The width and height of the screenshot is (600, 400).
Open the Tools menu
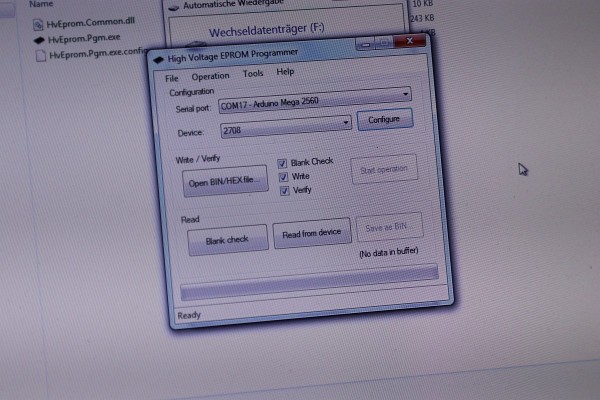pos(253,74)
